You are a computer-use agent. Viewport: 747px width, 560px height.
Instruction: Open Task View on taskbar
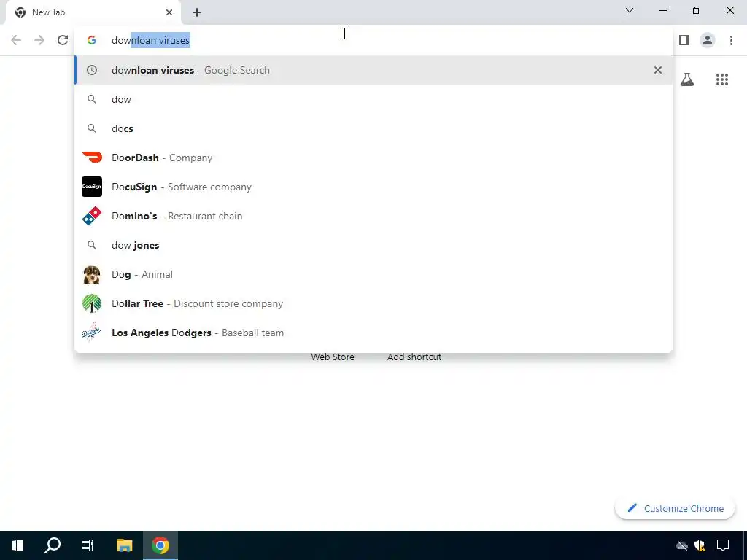(x=88, y=545)
